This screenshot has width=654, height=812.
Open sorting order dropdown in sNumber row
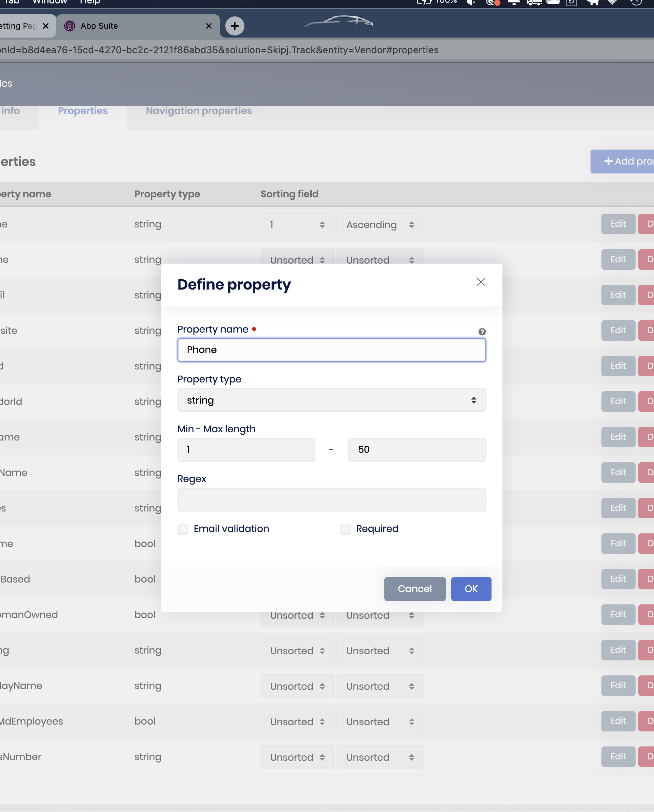[380, 757]
